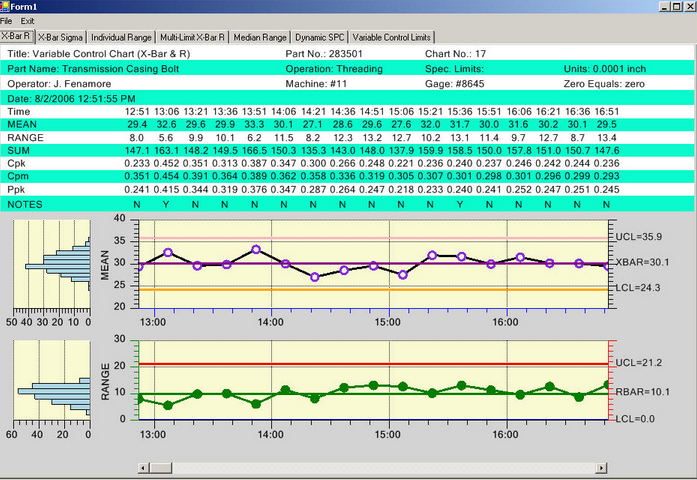
Task: Click the Cpm value 0.454
Action: click(x=166, y=176)
